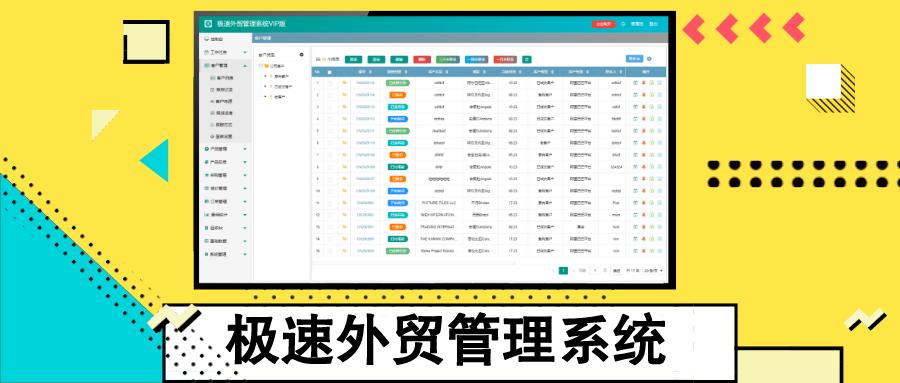The height and width of the screenshot is (383, 900).
Task: Click the yellow folder icon in row 1
Action: 344,83
